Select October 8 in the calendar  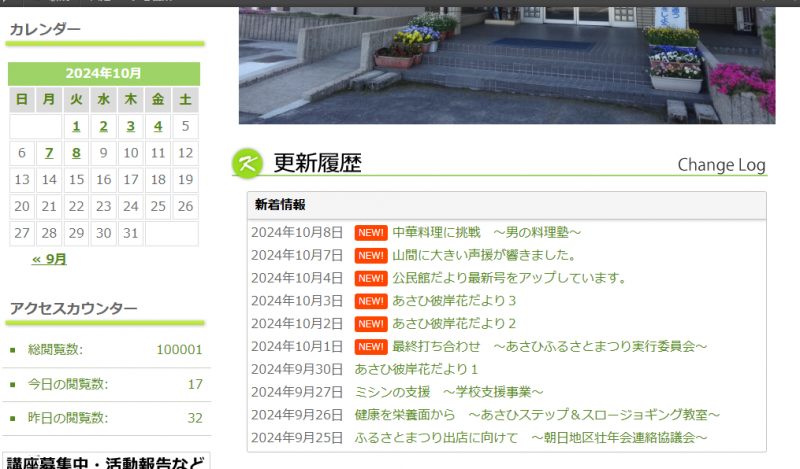pos(77,154)
